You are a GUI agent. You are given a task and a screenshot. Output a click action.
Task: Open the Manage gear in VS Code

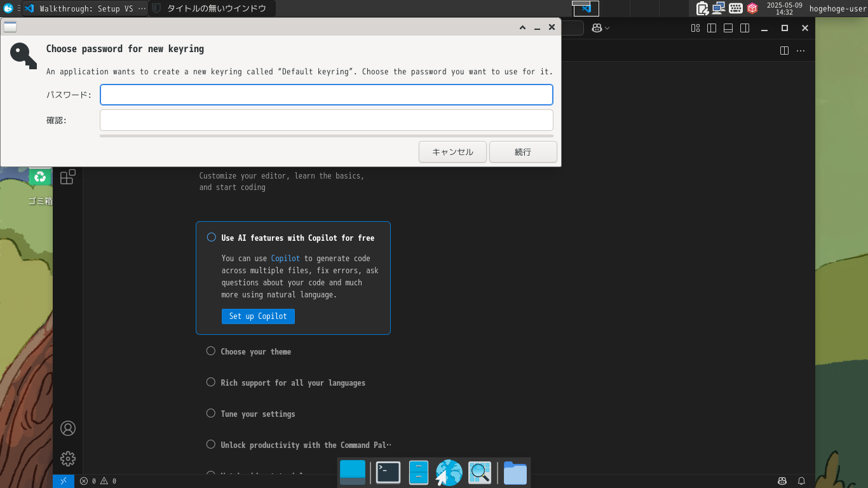click(68, 458)
